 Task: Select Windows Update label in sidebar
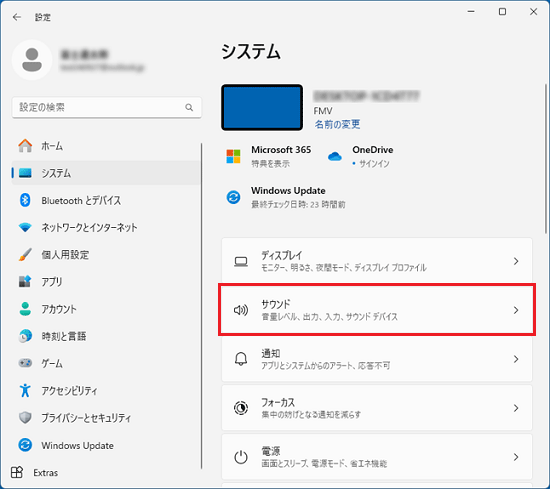(78, 446)
